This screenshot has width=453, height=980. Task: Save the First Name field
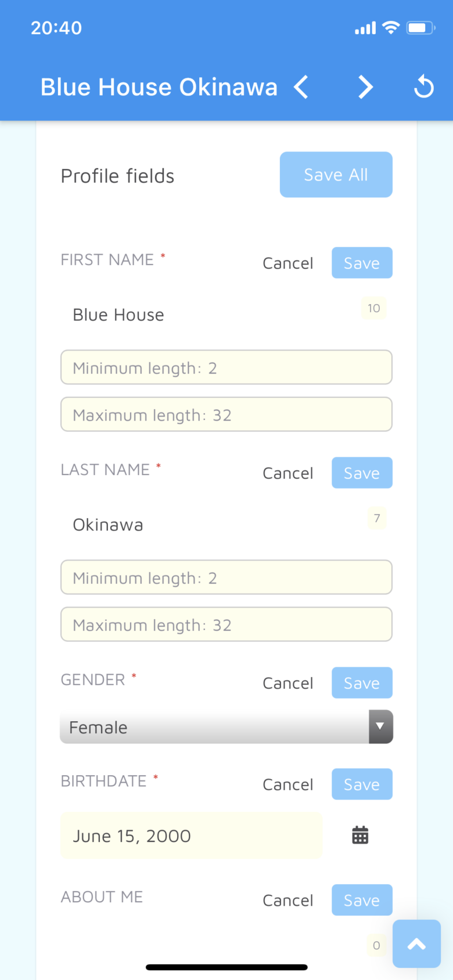[362, 263]
